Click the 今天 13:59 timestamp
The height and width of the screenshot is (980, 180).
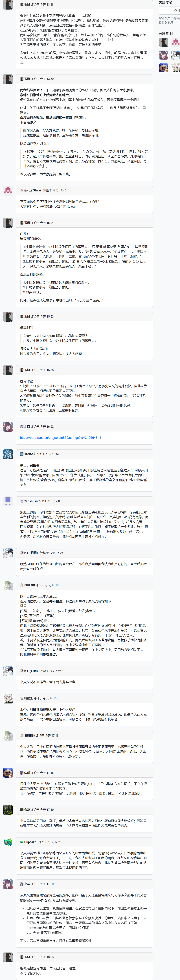pyautogui.click(x=47, y=79)
